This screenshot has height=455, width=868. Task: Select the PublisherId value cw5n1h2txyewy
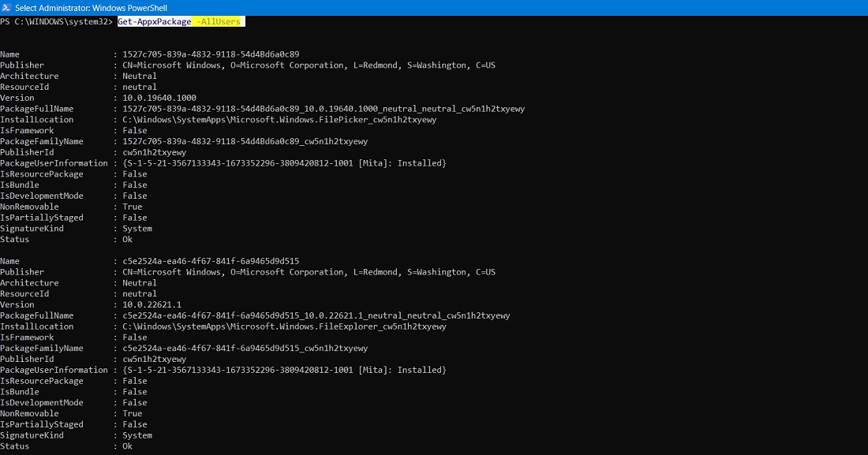coord(154,151)
